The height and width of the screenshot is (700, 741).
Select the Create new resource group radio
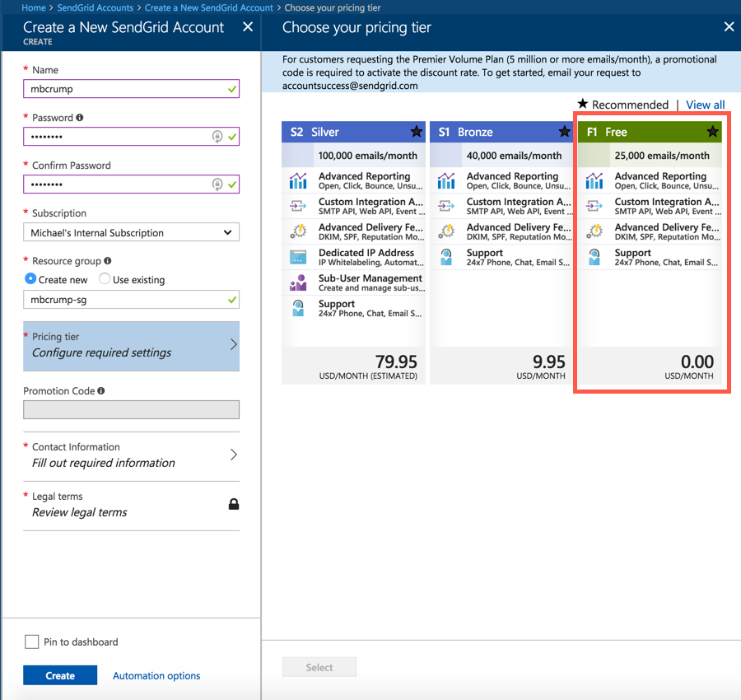click(x=30, y=279)
